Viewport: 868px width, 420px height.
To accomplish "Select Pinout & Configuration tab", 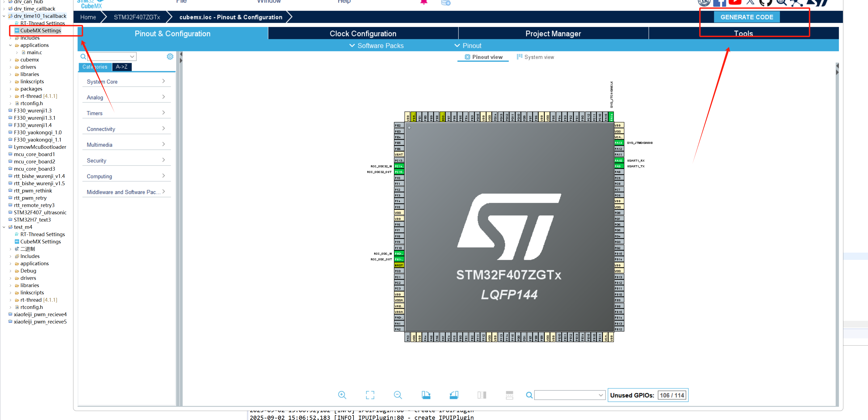I will coord(172,33).
